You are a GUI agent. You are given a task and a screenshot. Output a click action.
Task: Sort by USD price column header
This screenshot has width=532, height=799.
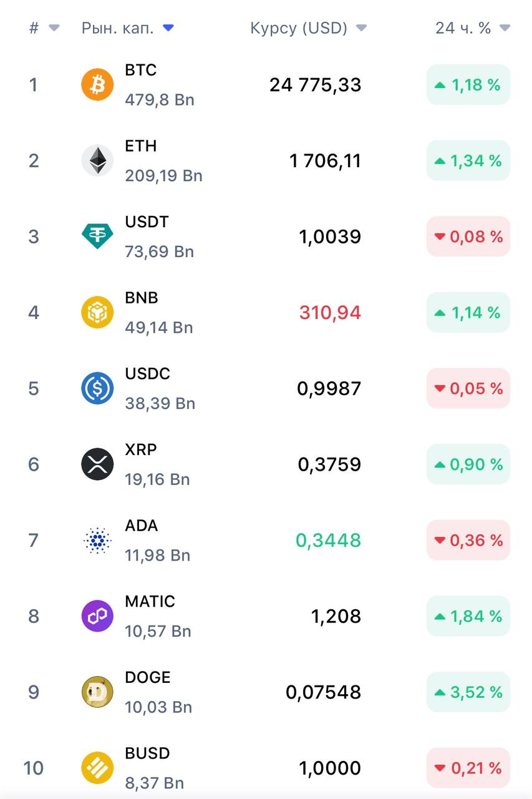point(299,28)
